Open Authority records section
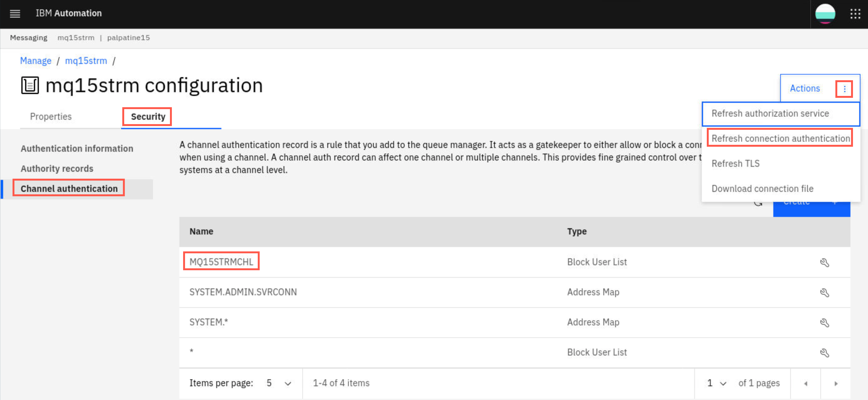868x400 pixels. (57, 168)
